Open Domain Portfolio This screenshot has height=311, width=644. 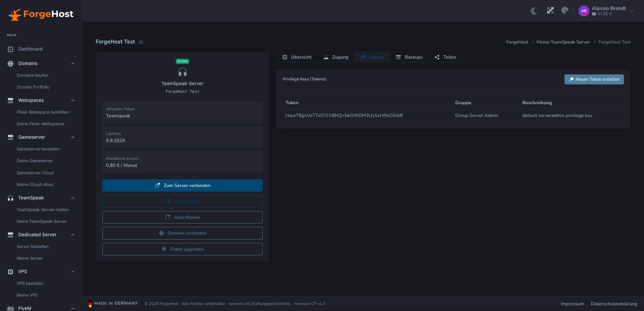point(33,87)
